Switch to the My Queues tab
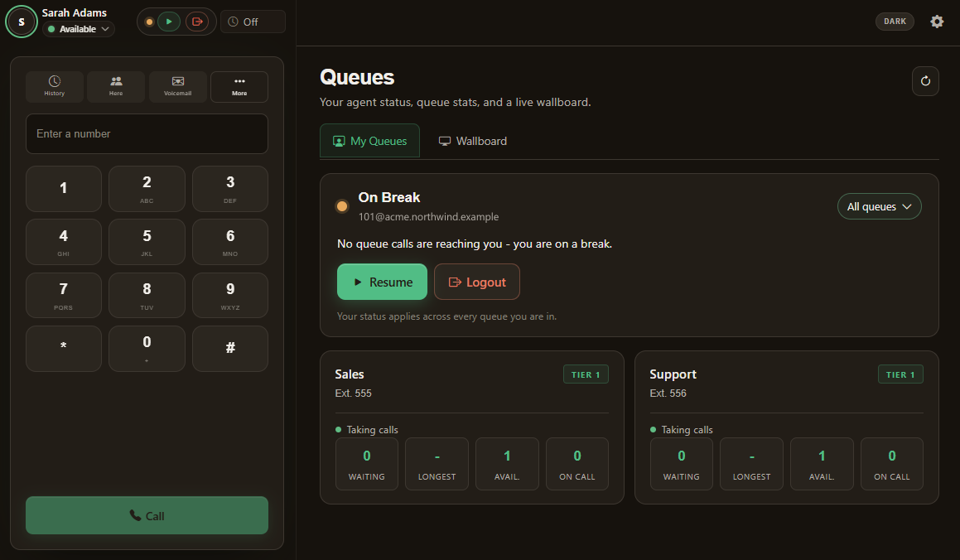Viewport: 960px width, 560px height. coord(369,141)
